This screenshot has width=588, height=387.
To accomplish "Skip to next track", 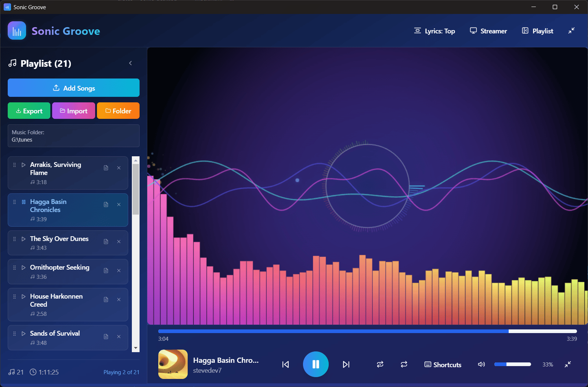I will click(346, 364).
